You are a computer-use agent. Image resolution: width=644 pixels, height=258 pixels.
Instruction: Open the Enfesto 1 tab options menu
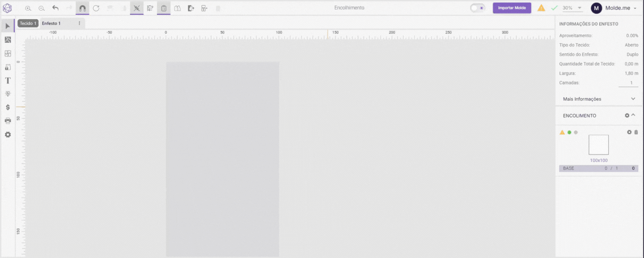coord(80,23)
